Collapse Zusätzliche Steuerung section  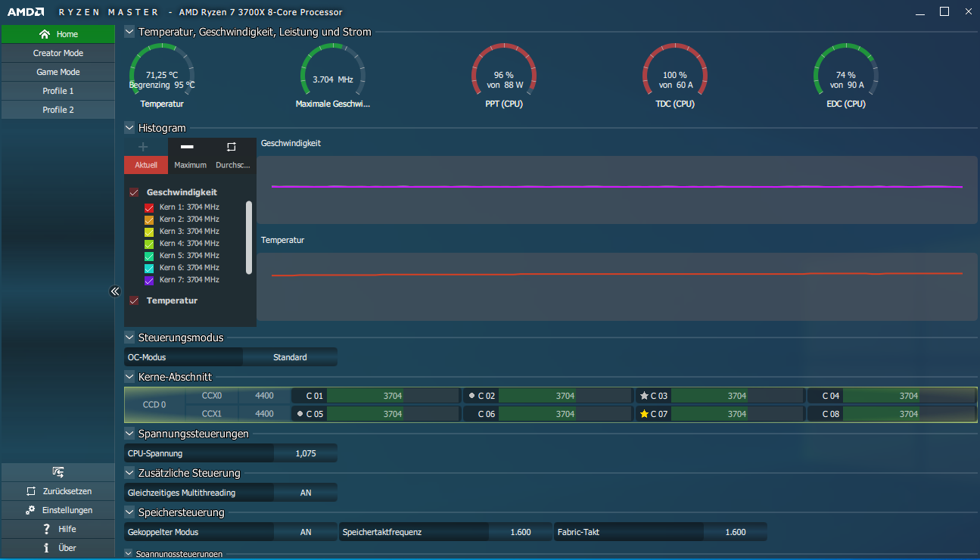click(x=129, y=473)
